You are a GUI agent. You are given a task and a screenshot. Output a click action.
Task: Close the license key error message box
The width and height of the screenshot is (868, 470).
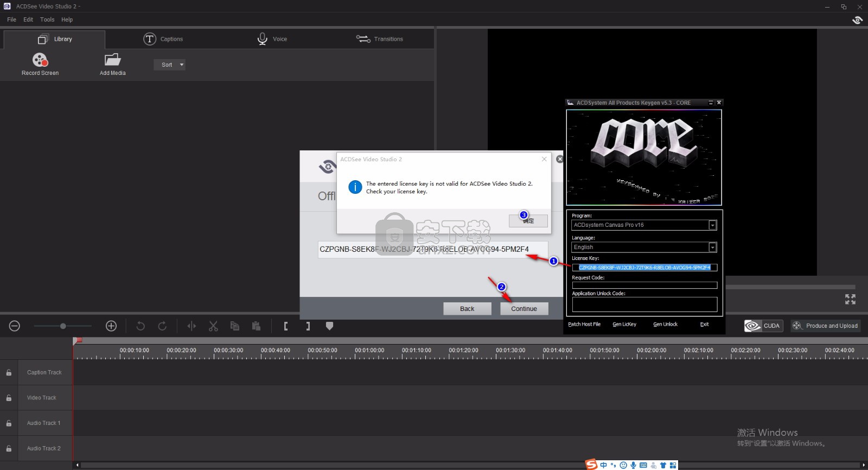(x=544, y=159)
